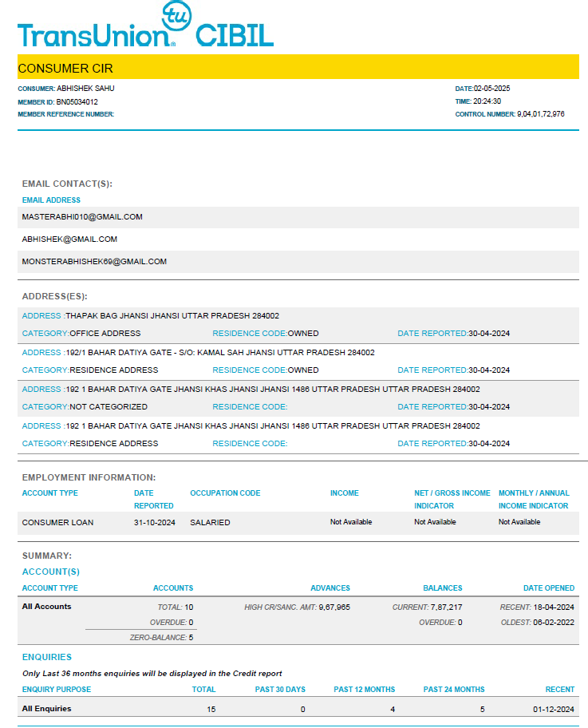Select recent date opened 18-04-2024
Viewport: 588px width, 728px height.
point(554,607)
